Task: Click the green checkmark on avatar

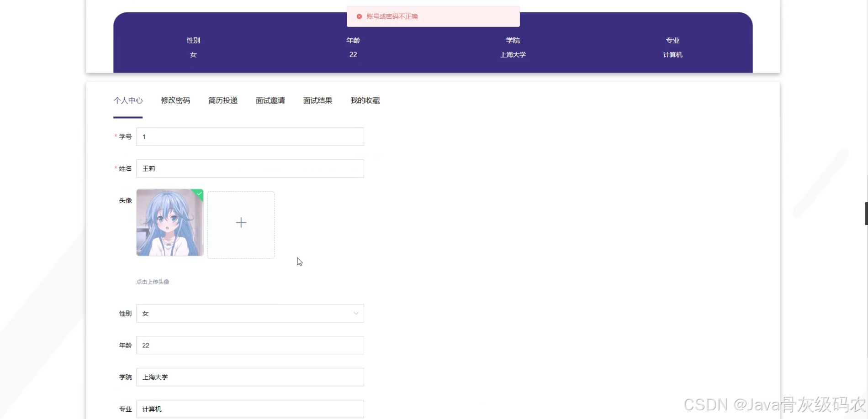Action: tap(199, 194)
